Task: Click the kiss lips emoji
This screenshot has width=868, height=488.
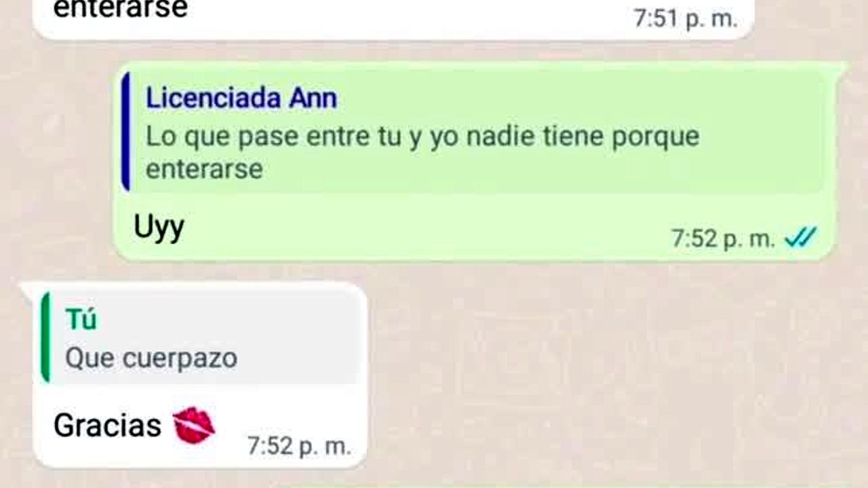Action: coord(193,426)
